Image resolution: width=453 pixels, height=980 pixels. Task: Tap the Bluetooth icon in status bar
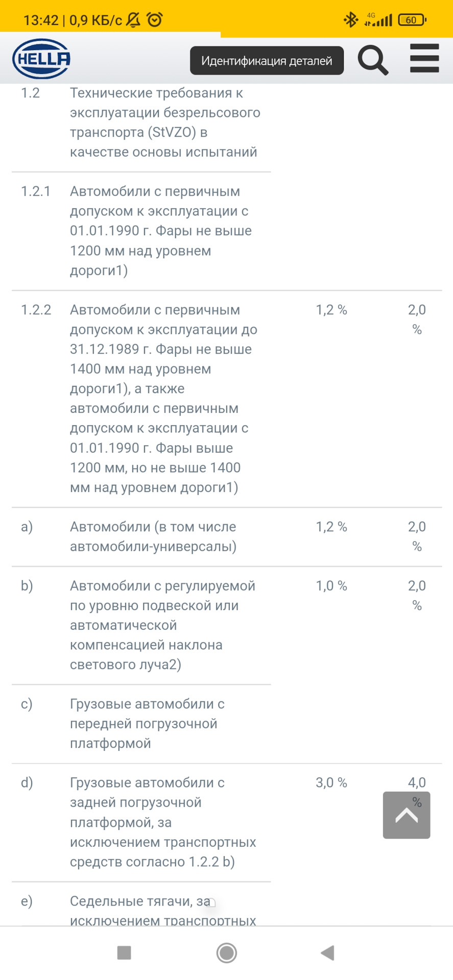(x=350, y=19)
